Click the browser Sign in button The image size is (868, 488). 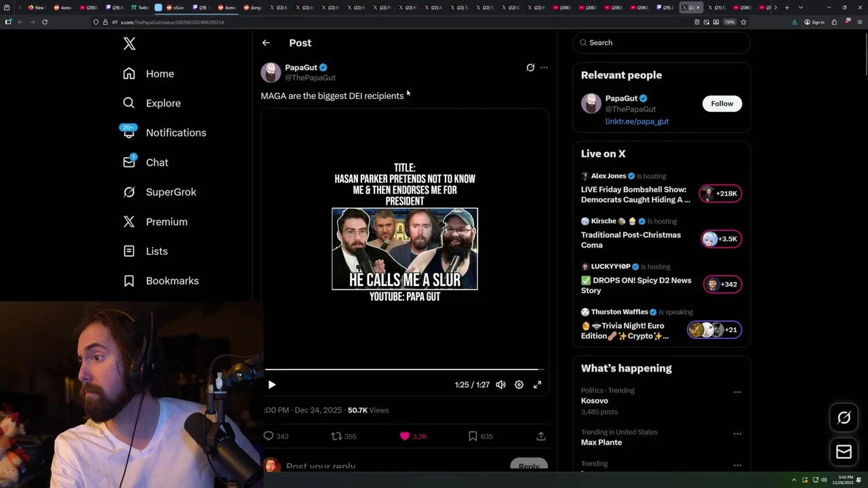coord(814,22)
